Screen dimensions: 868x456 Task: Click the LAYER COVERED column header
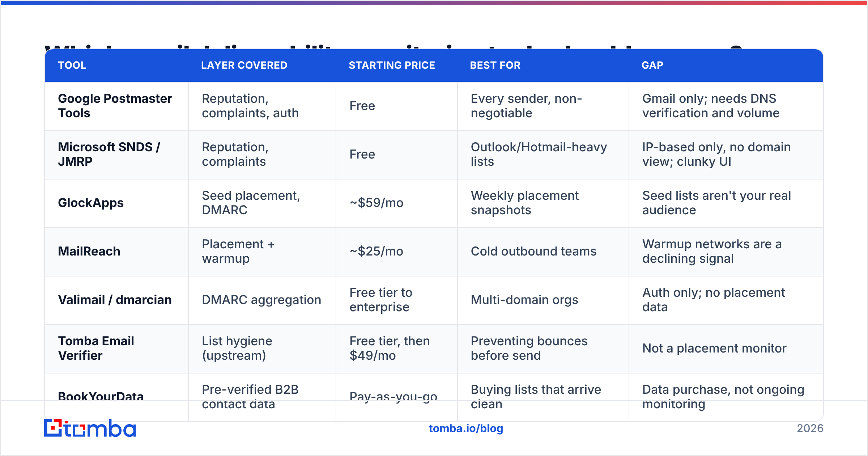tap(244, 65)
